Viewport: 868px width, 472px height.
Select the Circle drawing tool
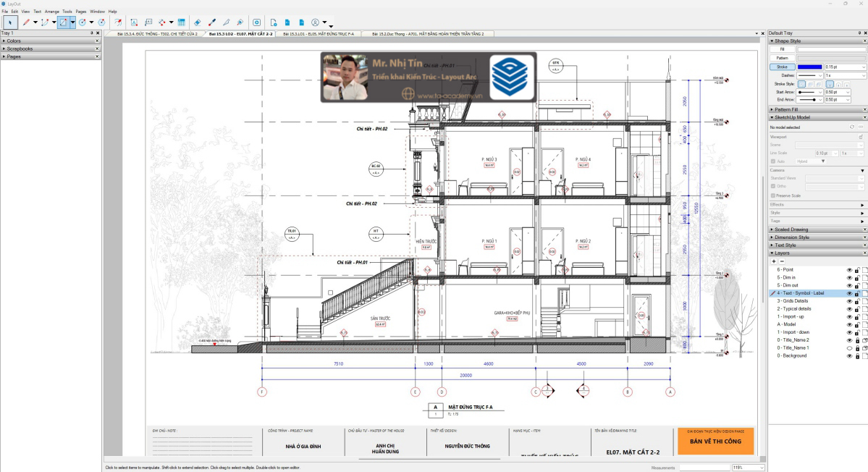coord(83,22)
